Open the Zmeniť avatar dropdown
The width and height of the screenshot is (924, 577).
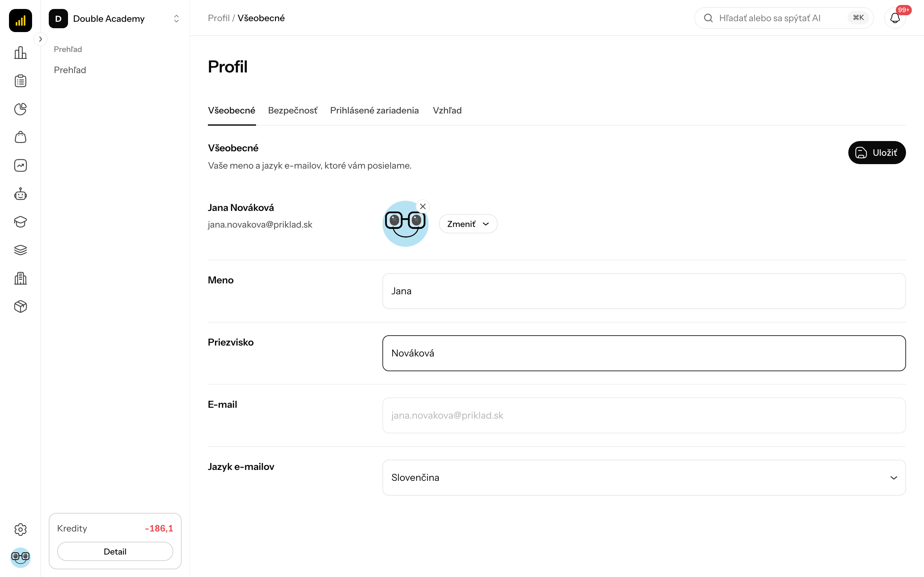[468, 224]
